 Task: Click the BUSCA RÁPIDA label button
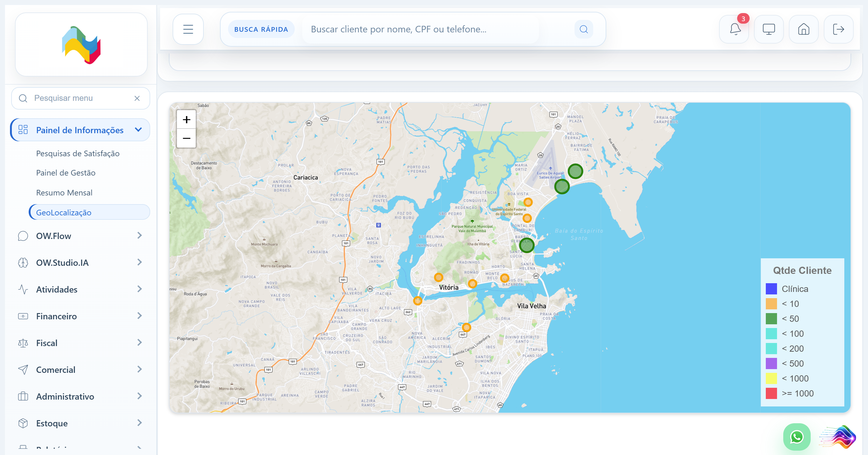tap(261, 29)
